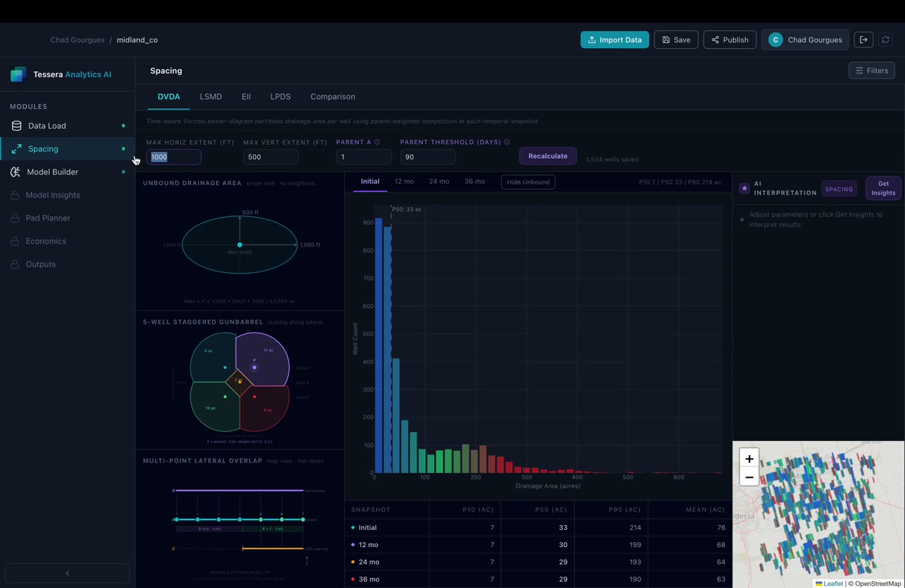Click Parent Threshold info icon
Image resolution: width=905 pixels, height=588 pixels.
[x=506, y=142]
